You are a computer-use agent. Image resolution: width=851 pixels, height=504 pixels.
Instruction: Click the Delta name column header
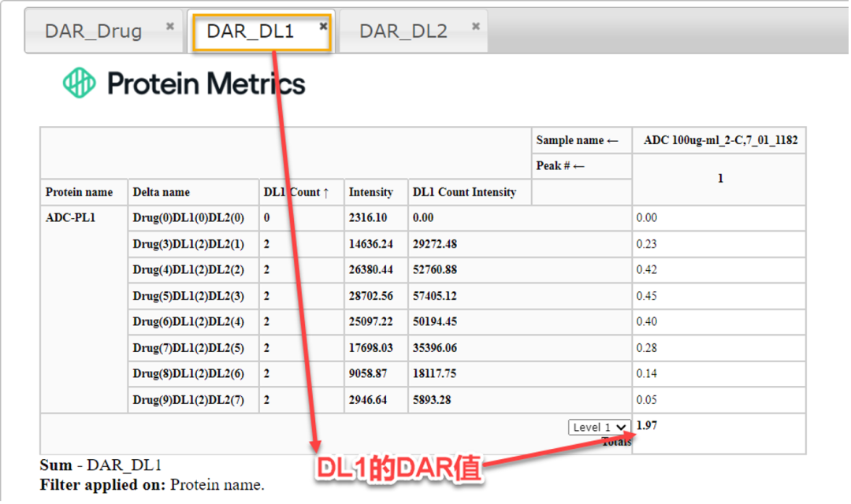coord(162,192)
